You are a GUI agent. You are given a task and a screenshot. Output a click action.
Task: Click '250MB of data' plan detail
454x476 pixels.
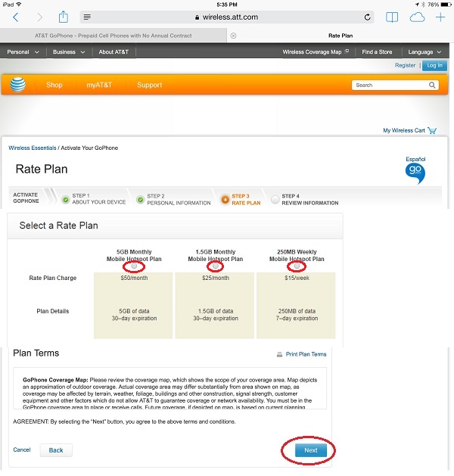click(x=297, y=311)
